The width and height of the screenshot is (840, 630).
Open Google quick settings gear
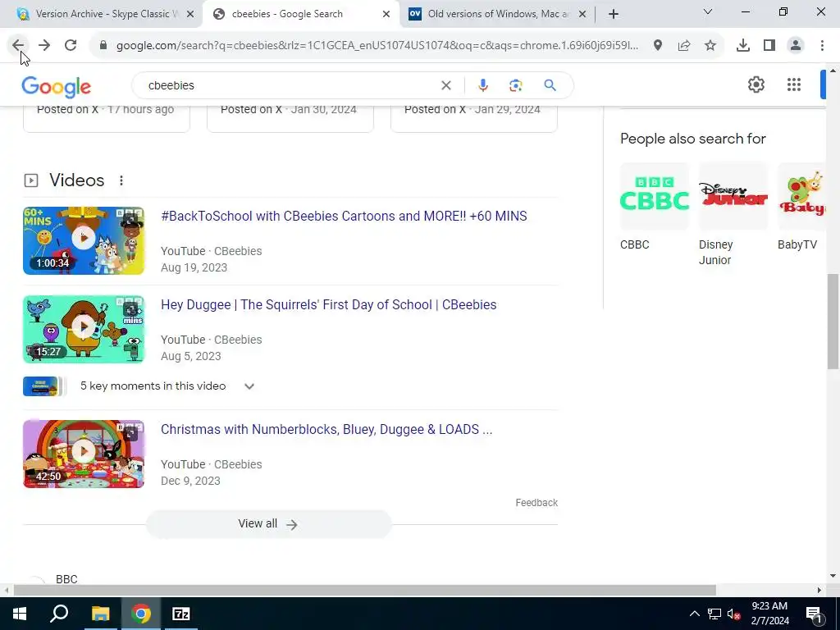(756, 84)
